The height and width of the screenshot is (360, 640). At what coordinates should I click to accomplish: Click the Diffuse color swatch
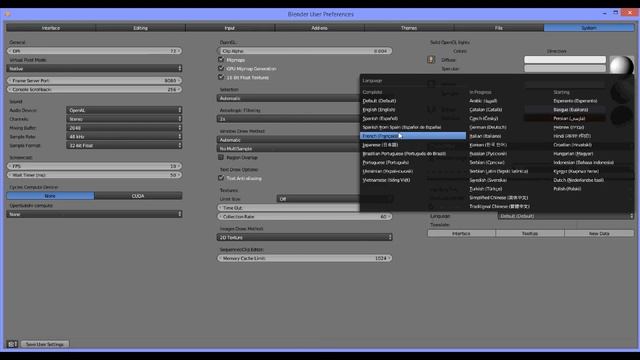[565, 60]
